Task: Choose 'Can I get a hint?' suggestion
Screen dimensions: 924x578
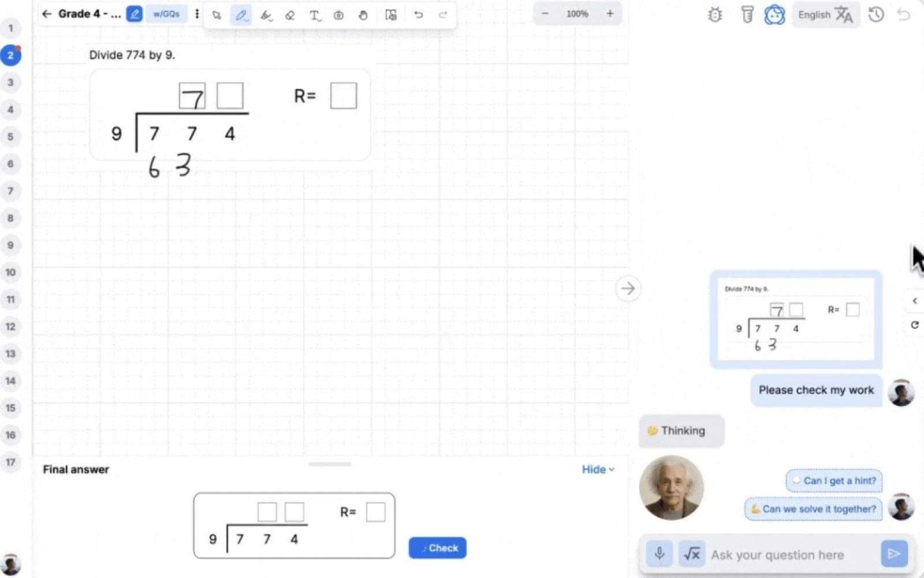Action: [x=834, y=480]
